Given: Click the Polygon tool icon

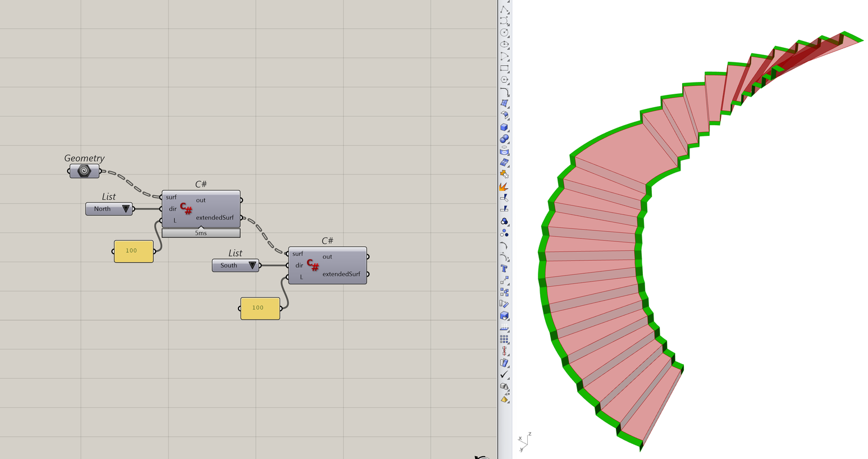Looking at the screenshot, I should [504, 80].
